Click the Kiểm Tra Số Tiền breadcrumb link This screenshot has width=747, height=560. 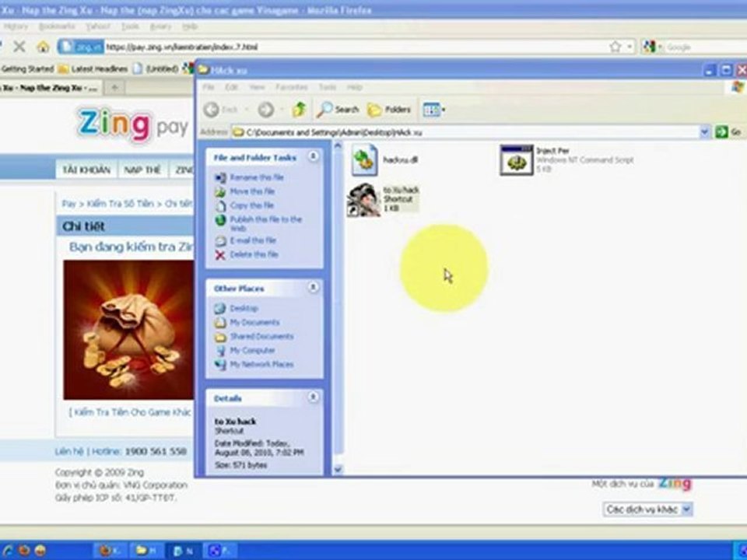point(120,204)
